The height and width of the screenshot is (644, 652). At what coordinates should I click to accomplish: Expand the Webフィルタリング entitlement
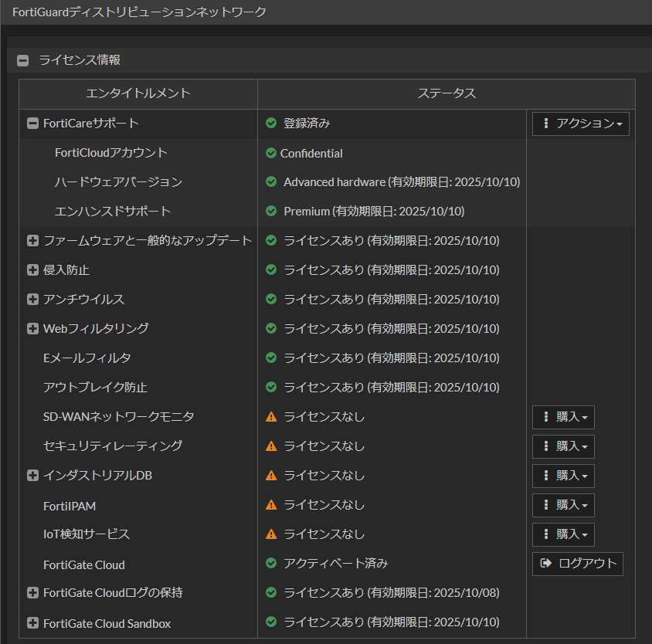coord(32,328)
